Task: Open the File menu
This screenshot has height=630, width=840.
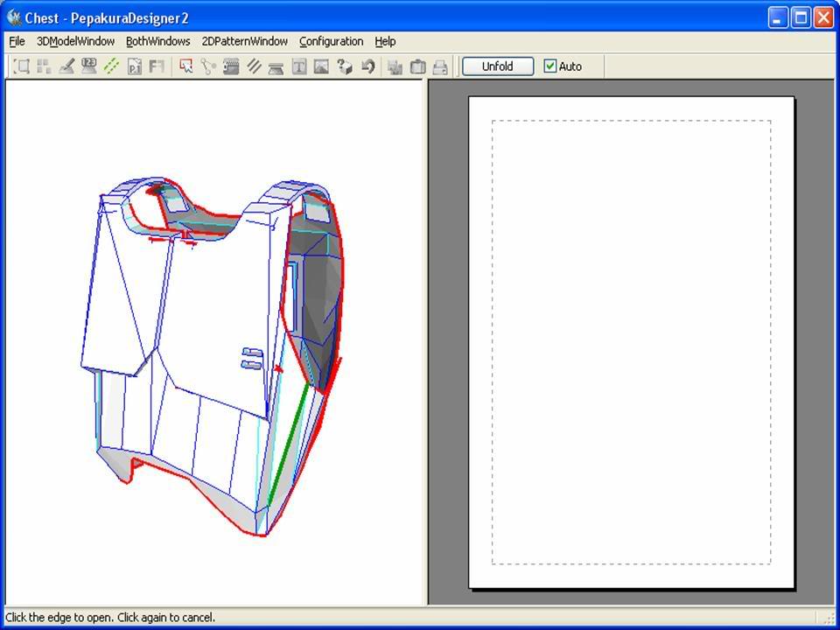Action: click(17, 41)
